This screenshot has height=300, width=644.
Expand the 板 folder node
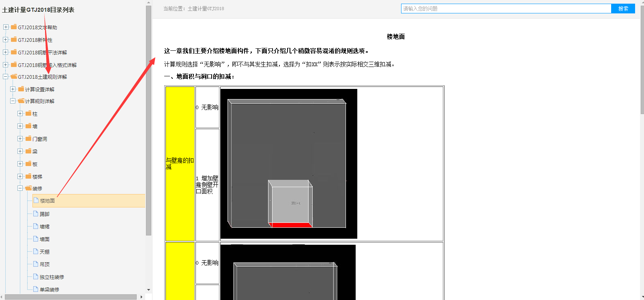pos(20,164)
